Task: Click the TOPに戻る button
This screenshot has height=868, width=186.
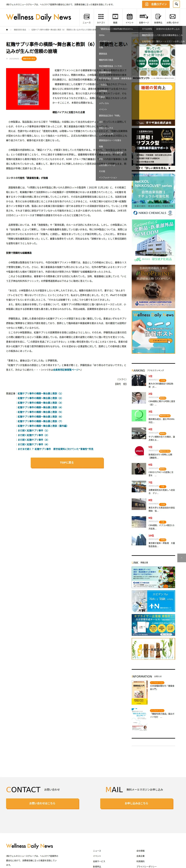Action: click(67, 463)
